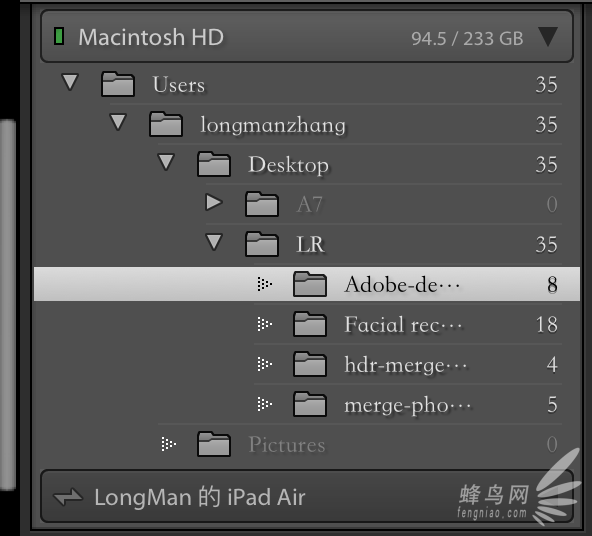The image size is (592, 536).
Task: Expand the A7 folder
Action: 214,202
